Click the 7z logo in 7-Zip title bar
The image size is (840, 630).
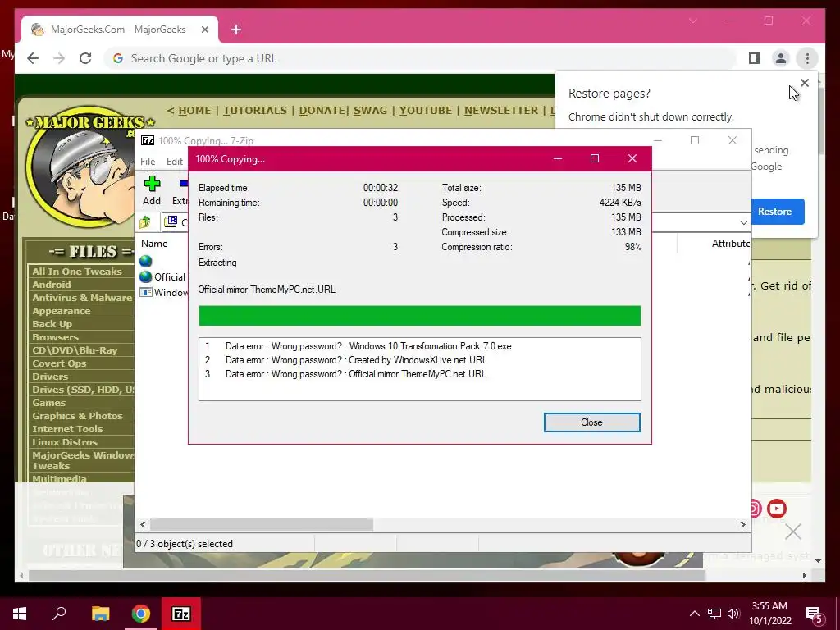(x=148, y=140)
